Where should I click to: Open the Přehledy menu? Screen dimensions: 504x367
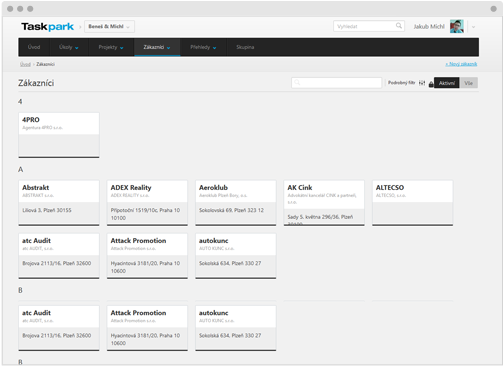[x=203, y=47]
